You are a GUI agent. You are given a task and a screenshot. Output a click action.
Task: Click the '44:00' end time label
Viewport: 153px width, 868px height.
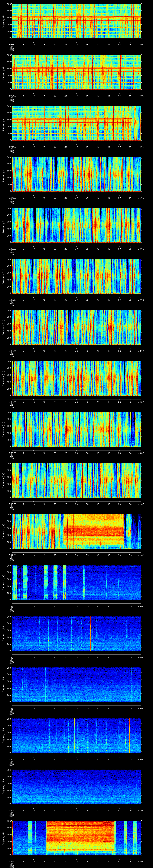click(x=141, y=657)
